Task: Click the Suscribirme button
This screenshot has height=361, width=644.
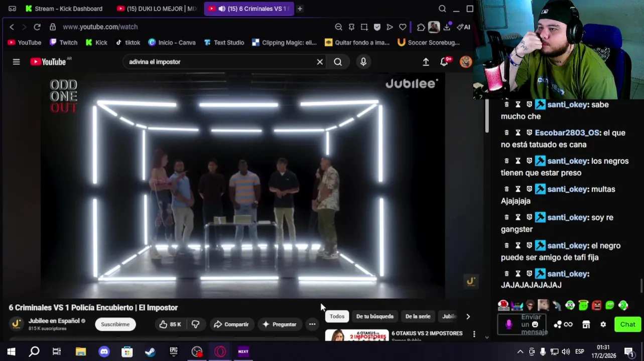Action: click(x=115, y=324)
